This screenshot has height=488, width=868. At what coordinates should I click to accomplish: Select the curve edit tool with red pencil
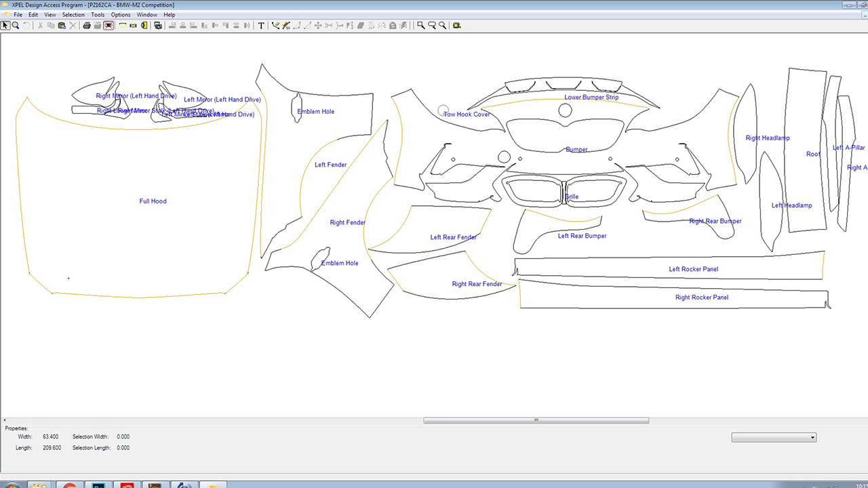coord(286,25)
